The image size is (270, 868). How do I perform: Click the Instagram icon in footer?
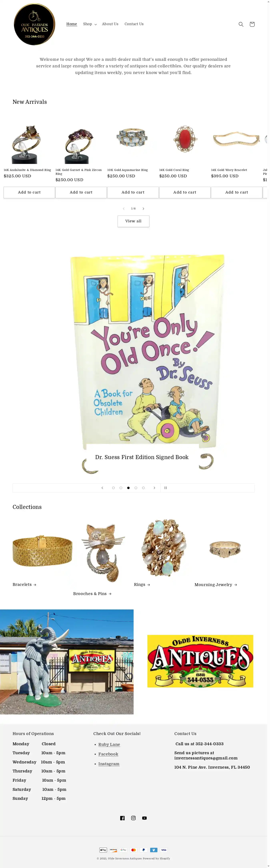[133, 818]
